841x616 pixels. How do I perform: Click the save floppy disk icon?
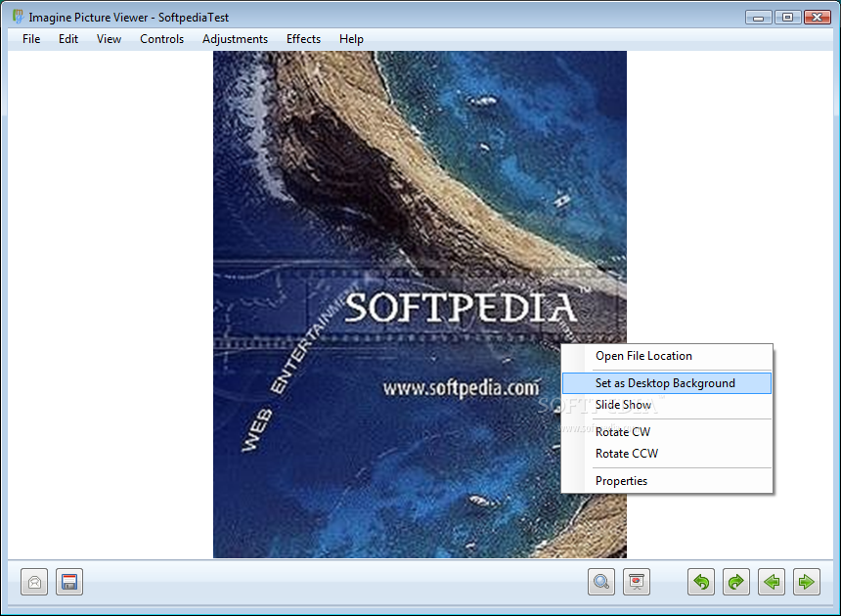[69, 582]
